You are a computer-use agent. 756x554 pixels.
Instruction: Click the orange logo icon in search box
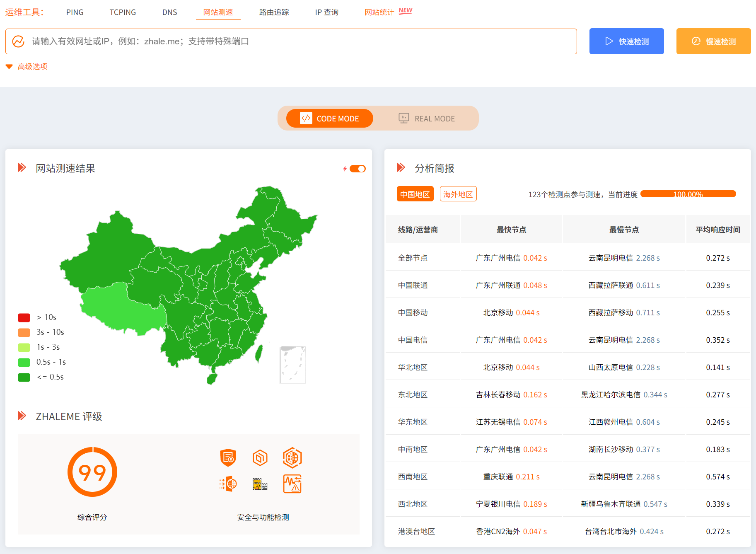18,41
